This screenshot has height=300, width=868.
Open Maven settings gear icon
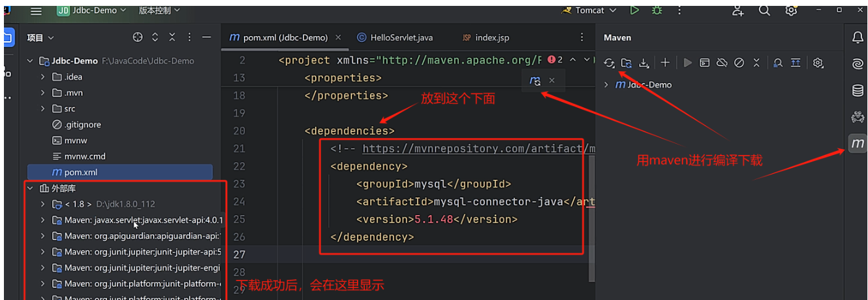818,63
